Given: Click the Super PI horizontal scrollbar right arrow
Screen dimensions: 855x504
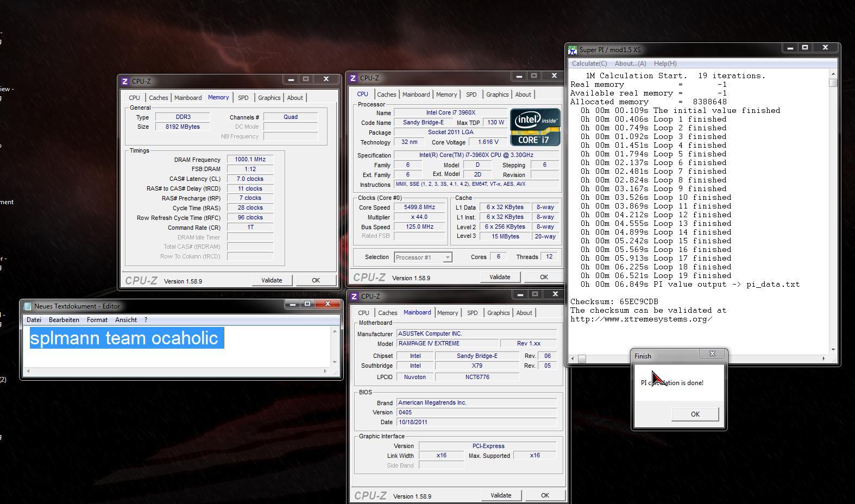Looking at the screenshot, I should (823, 358).
